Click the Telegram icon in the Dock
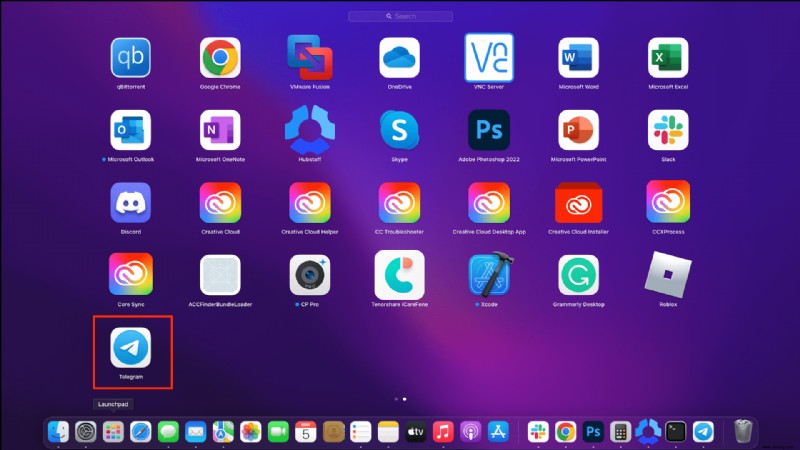This screenshot has height=450, width=800. [703, 432]
